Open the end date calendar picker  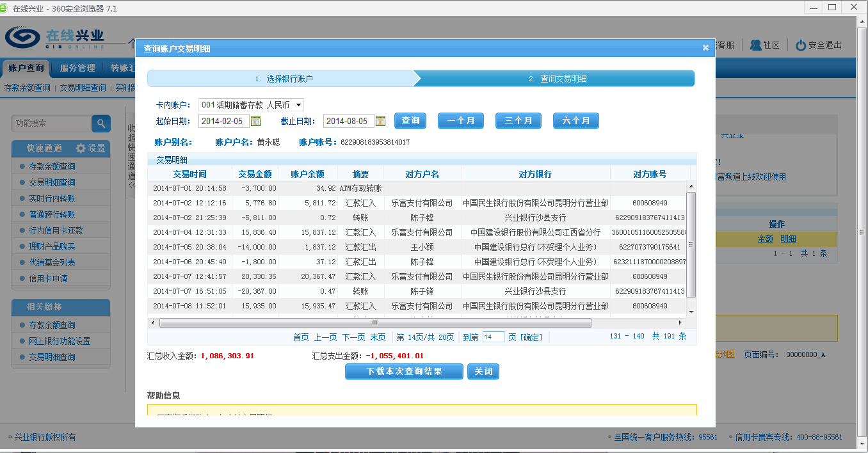point(380,121)
